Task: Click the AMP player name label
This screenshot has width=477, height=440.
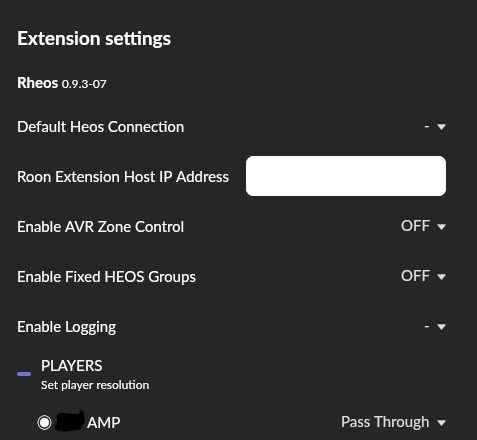Action: [104, 423]
